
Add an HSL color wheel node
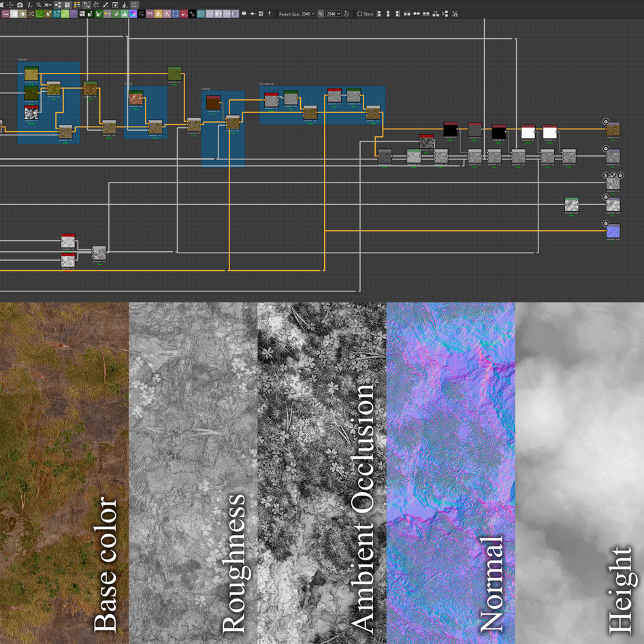132,14
